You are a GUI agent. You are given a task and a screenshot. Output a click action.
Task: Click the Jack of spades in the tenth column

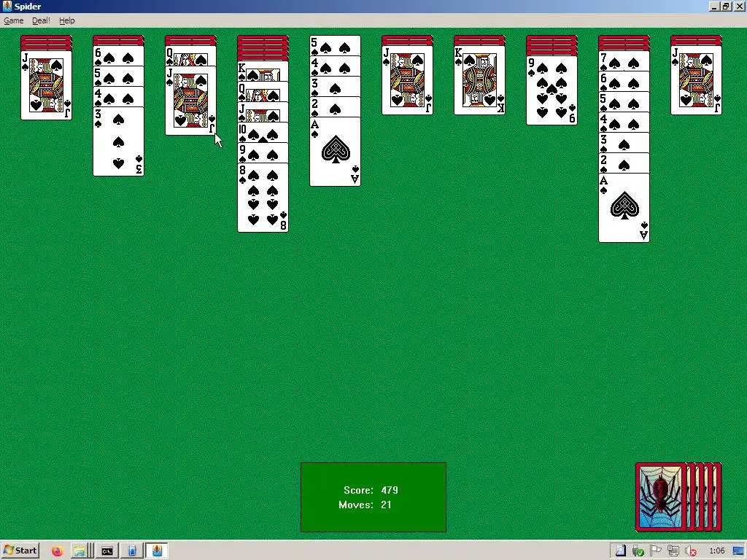[697, 80]
